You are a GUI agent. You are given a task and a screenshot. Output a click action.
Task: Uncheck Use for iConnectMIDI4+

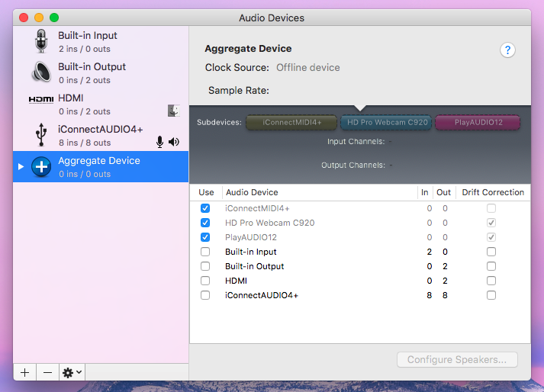[205, 208]
